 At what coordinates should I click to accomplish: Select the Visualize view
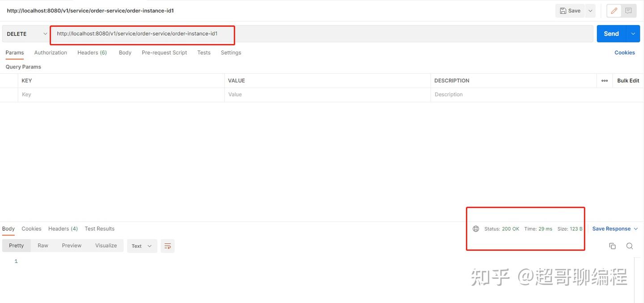pyautogui.click(x=106, y=246)
